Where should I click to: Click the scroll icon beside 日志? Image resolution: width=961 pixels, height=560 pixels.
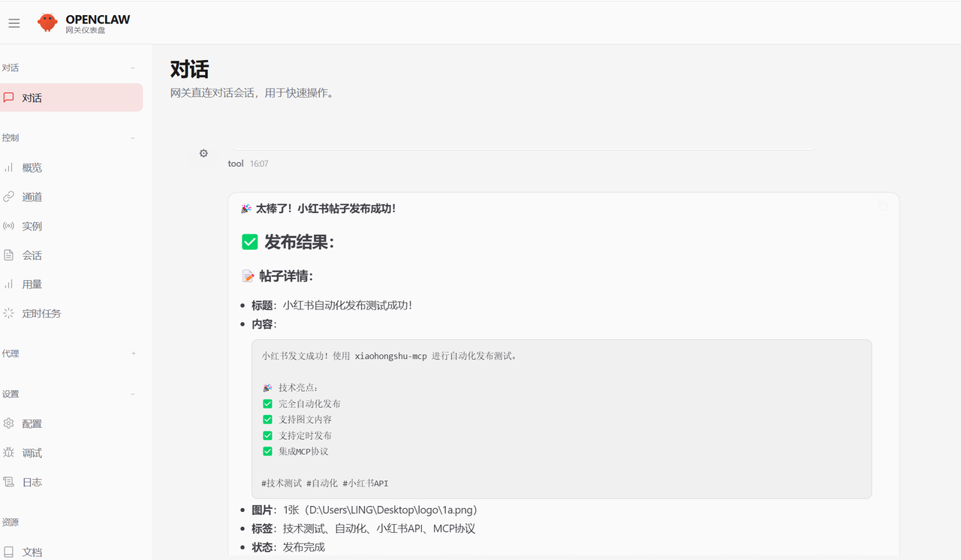pos(9,482)
